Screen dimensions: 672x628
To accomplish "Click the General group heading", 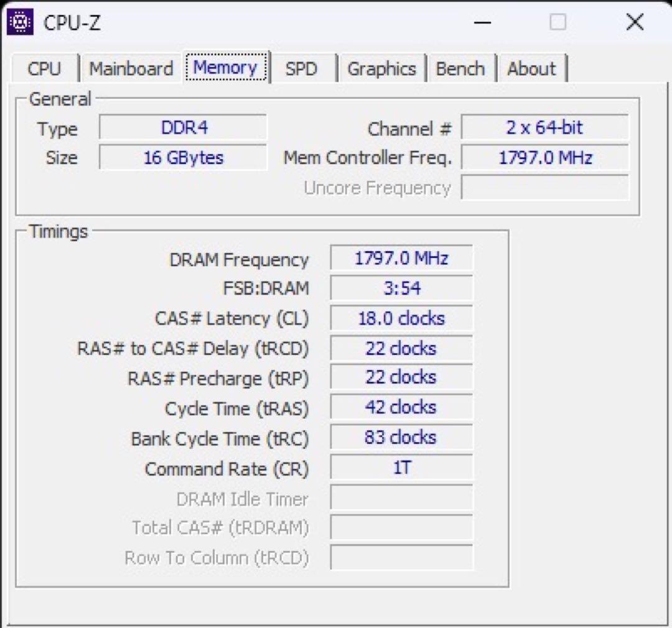I will click(60, 99).
